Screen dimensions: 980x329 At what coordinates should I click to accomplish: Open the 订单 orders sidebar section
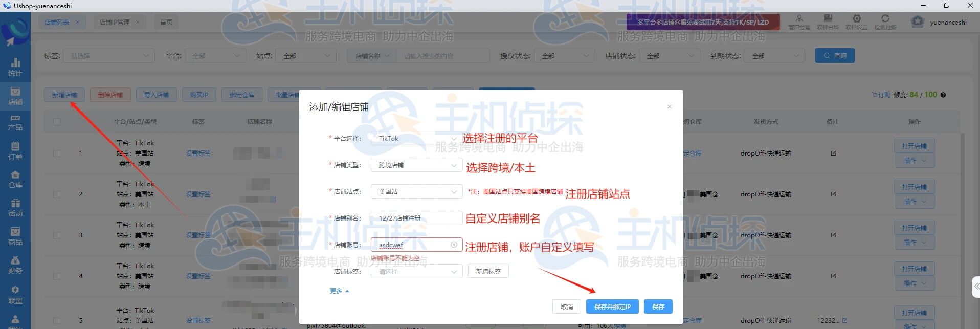(x=15, y=151)
